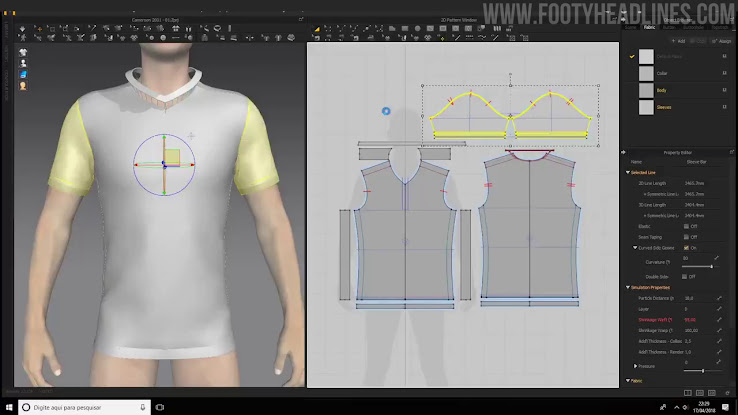This screenshot has height=415, width=738.
Task: Click the icon at right of Default Fabric row
Action: pyautogui.click(x=725, y=56)
